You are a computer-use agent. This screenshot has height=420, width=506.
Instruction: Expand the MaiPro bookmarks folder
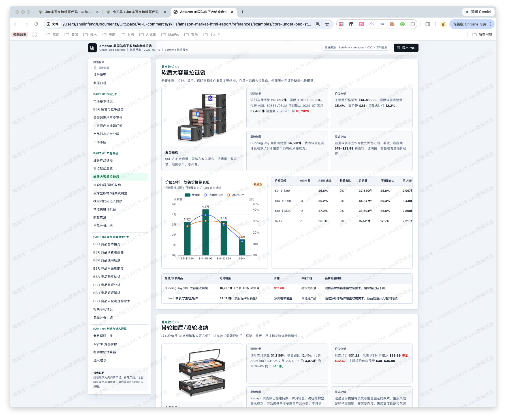coord(170,35)
